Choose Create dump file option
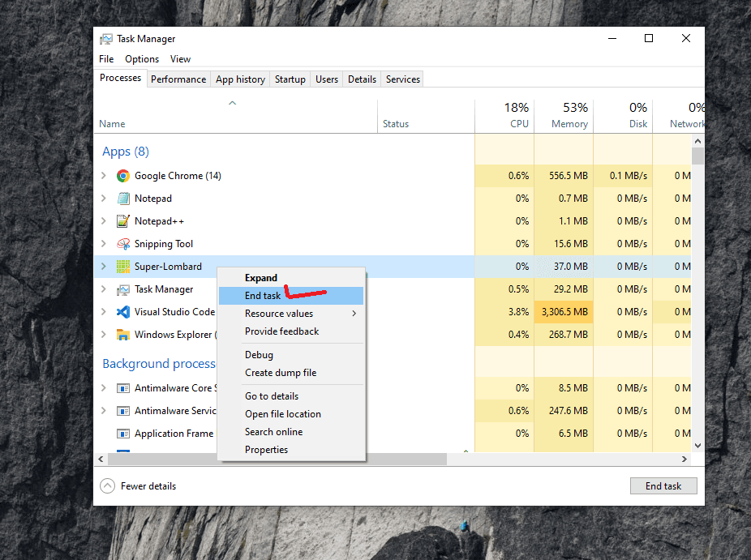 pyautogui.click(x=291, y=373)
